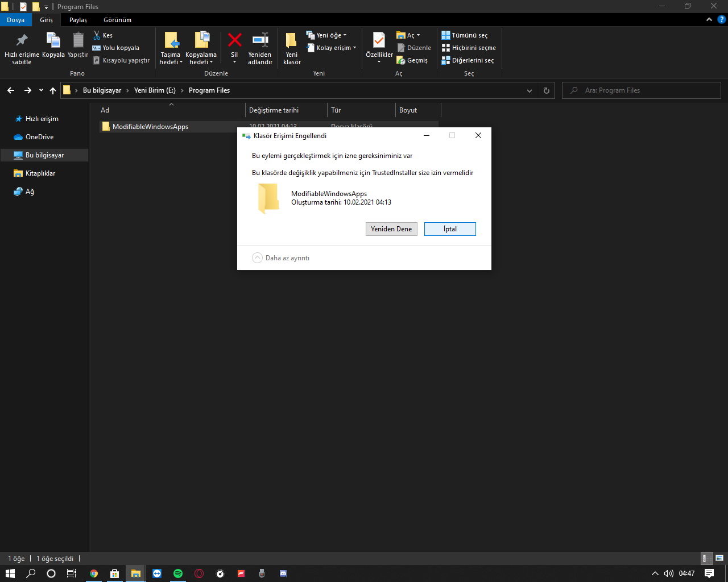Open the Görünüm ribbon tab
Screen dimensions: 728x582
[x=117, y=20]
